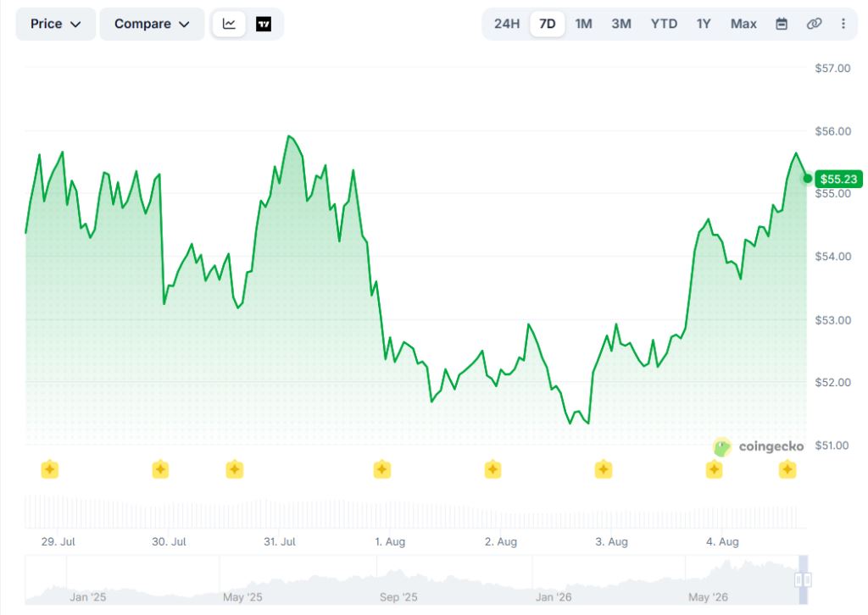Click the news marker under 29. Jul
The width and height of the screenshot is (868, 615).
click(50, 469)
